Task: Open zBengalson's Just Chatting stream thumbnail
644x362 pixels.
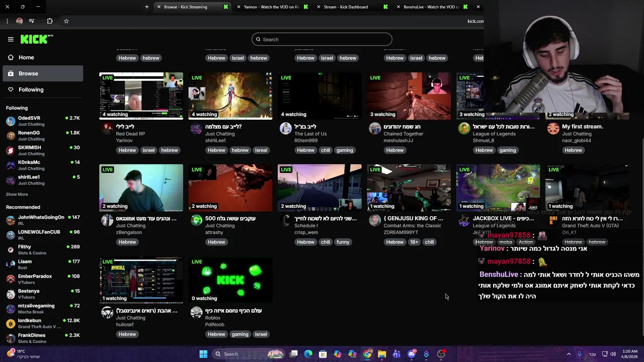Action: 141,188
